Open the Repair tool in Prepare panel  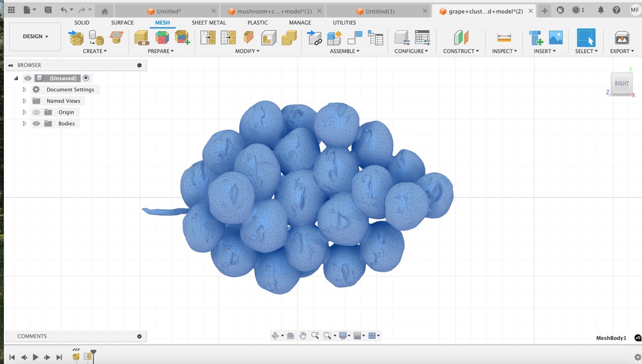(141, 38)
